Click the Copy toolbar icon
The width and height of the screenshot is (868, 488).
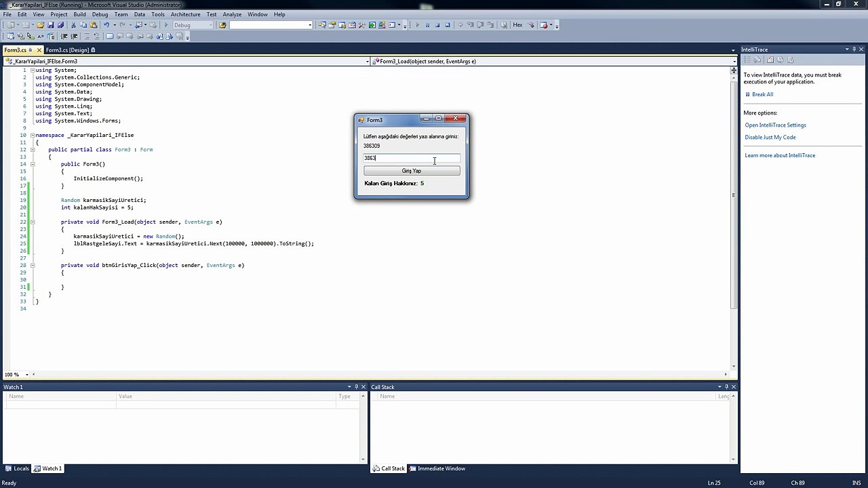[83, 25]
